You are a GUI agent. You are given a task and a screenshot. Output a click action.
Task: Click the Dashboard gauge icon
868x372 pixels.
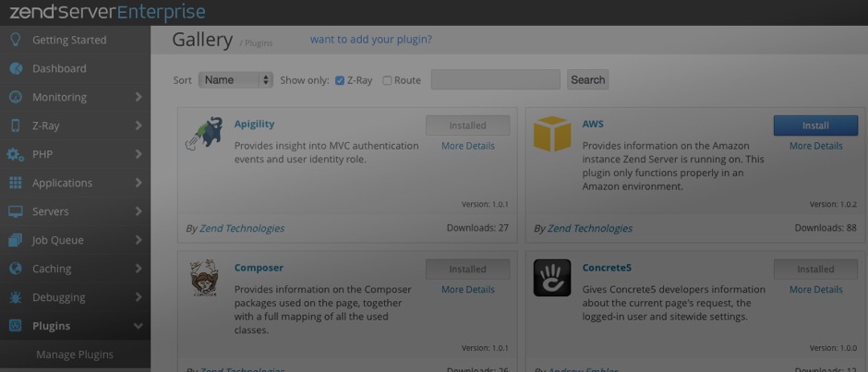point(15,68)
